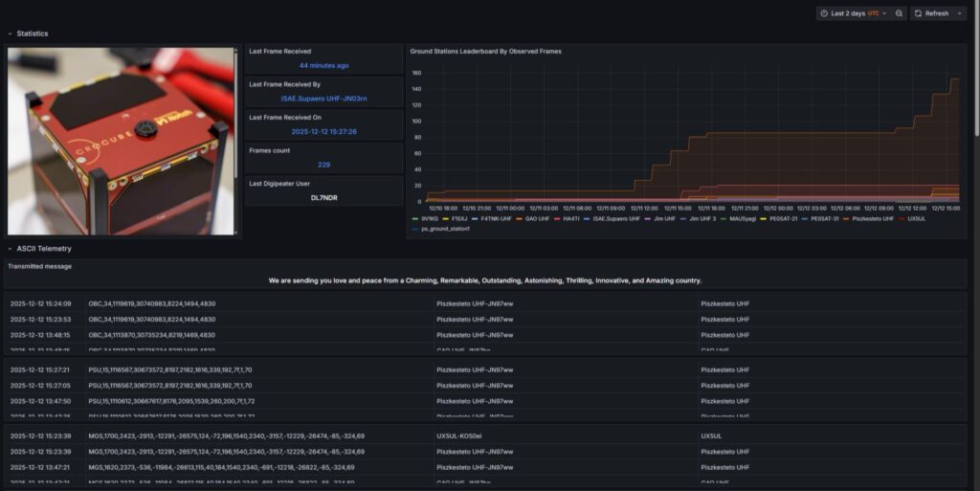The height and width of the screenshot is (491, 980).
Task: Click the CroCube satellite photo
Action: [x=121, y=141]
